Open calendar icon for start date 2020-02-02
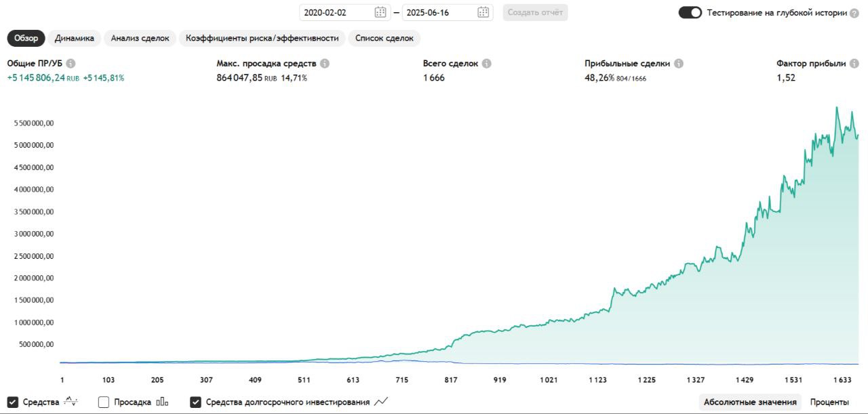868x414 pixels. [380, 12]
